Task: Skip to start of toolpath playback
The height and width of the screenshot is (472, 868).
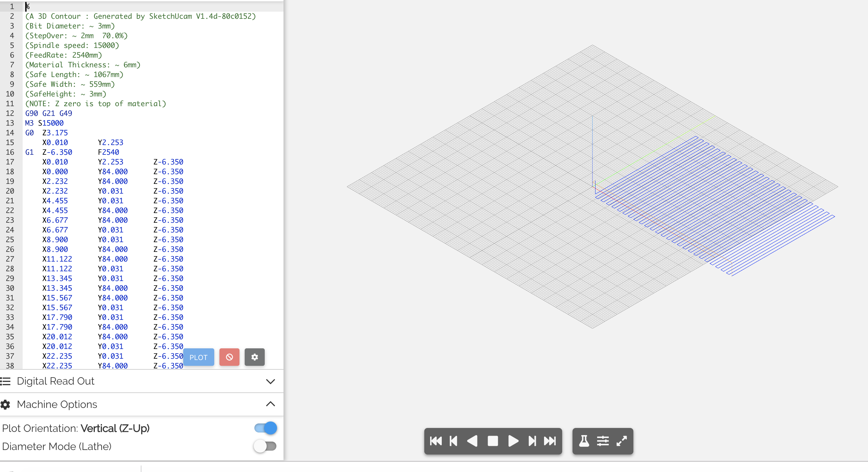Action: (x=436, y=441)
